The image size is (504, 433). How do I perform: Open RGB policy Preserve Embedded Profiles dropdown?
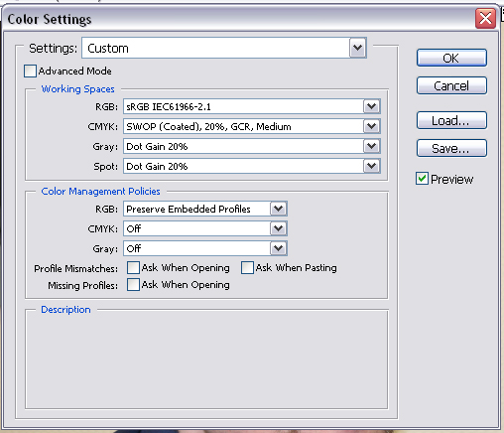point(205,209)
